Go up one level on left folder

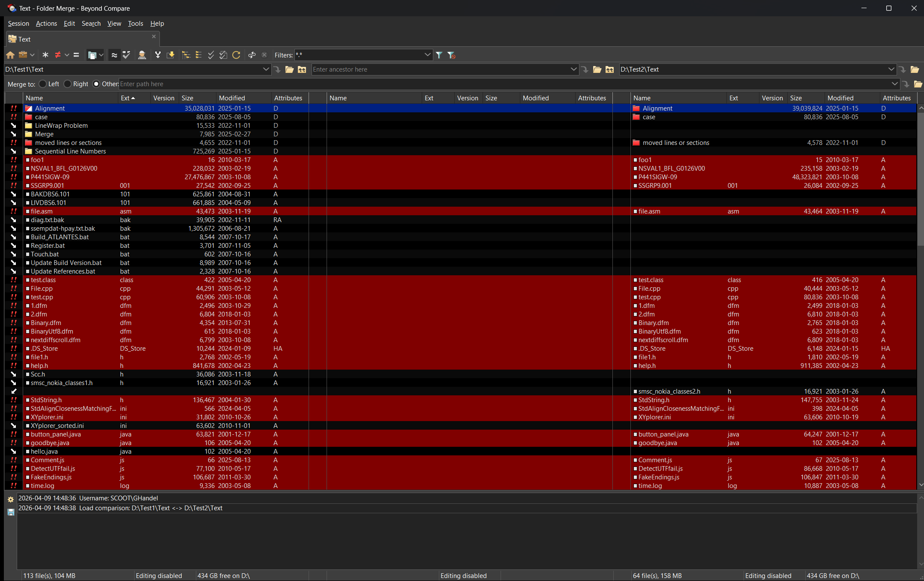coord(302,69)
